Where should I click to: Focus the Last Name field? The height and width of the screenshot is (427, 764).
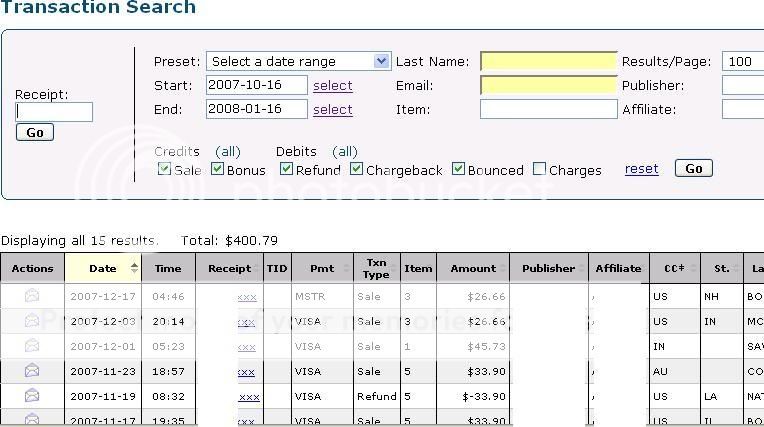[x=549, y=61]
